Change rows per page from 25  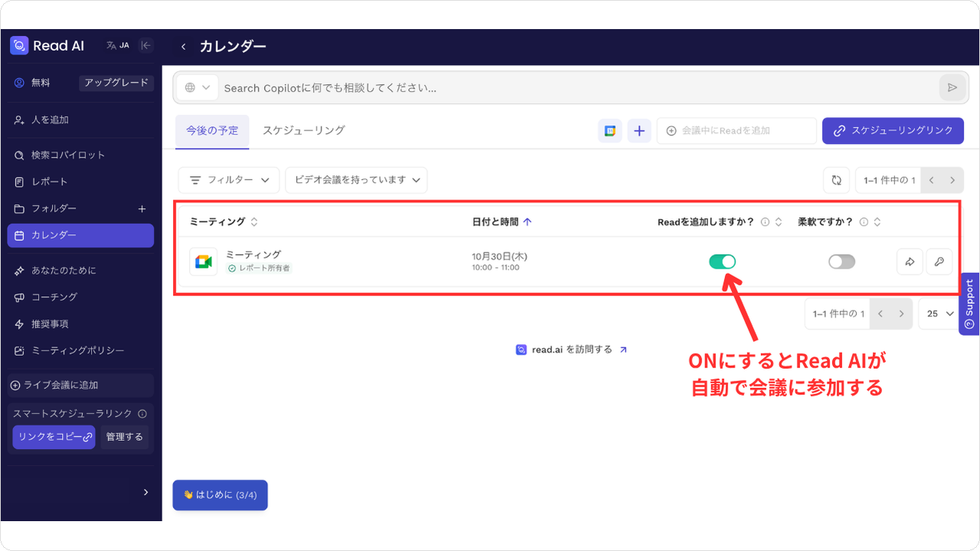click(940, 314)
